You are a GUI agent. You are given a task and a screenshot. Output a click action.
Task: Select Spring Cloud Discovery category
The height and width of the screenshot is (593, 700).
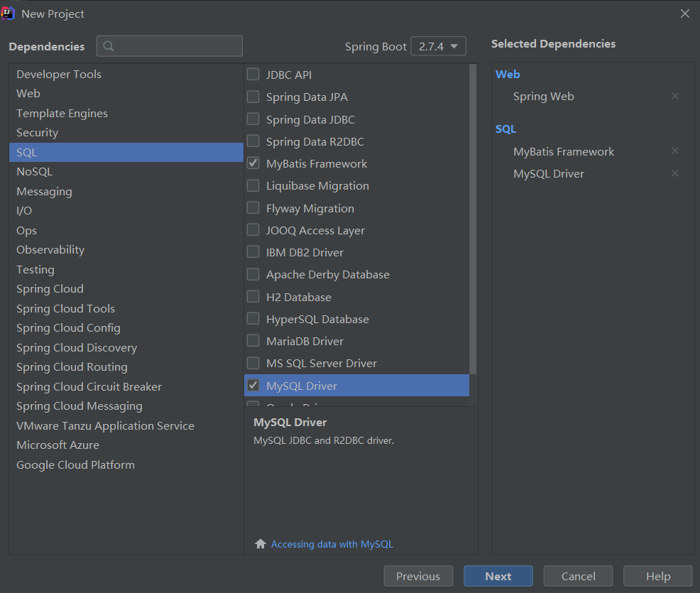(x=126, y=347)
